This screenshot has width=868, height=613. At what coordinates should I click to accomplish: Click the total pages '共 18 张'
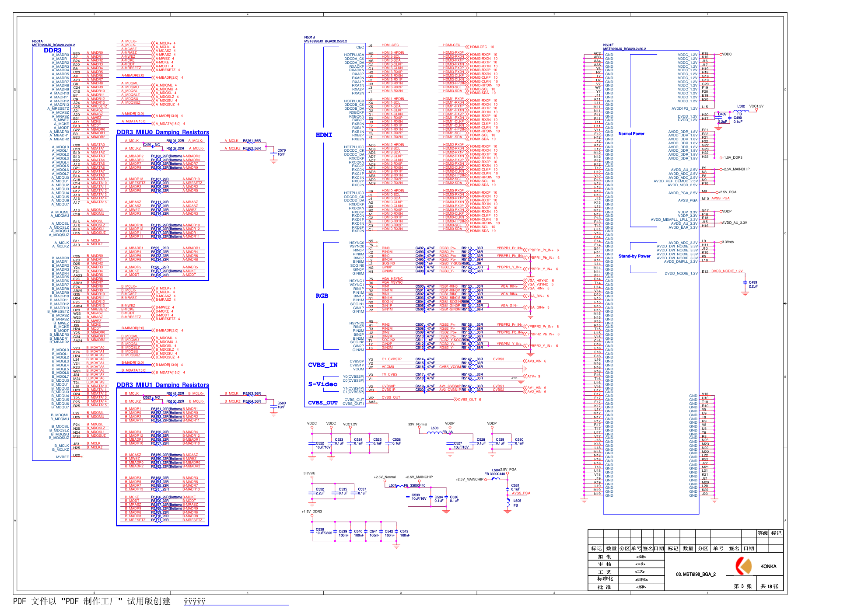tap(769, 586)
